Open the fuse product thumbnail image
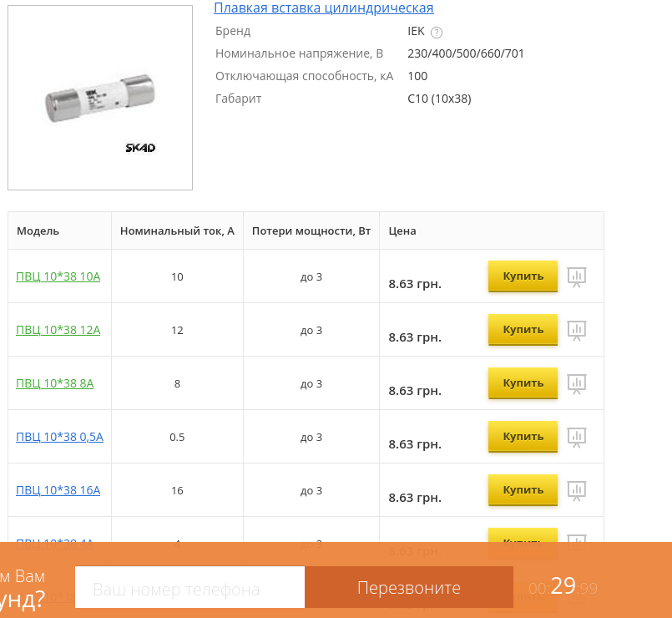 [x=100, y=98]
